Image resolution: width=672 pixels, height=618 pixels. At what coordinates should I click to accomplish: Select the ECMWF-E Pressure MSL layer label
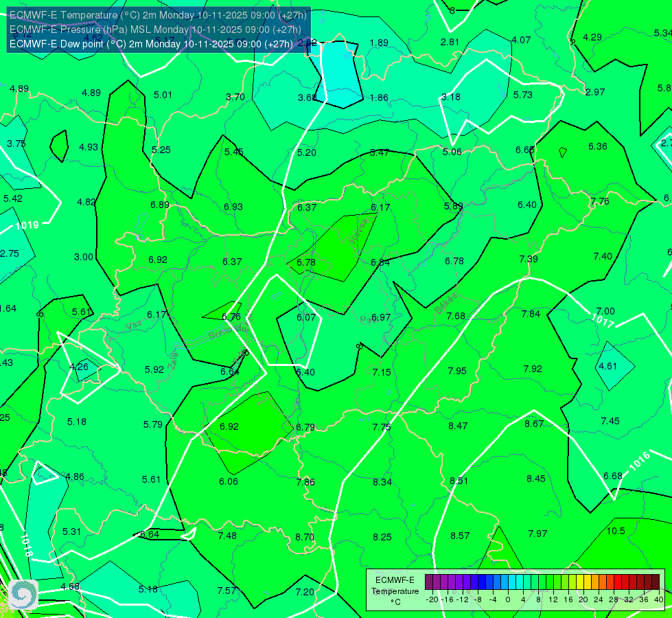click(x=155, y=30)
